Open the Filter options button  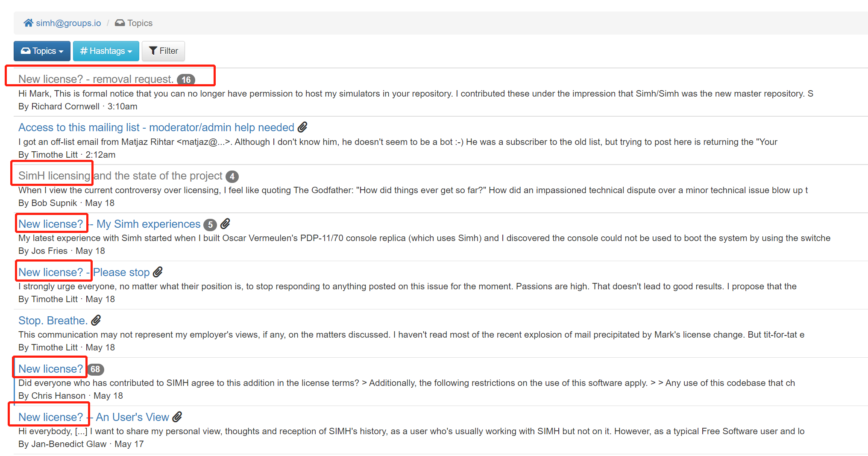click(163, 51)
